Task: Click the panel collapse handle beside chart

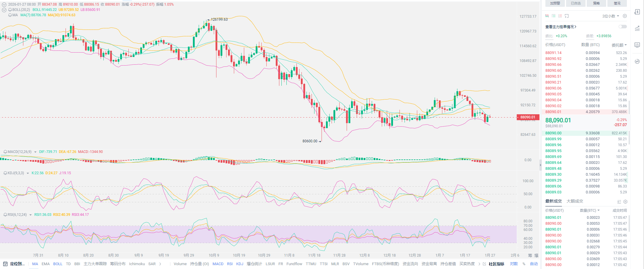Action: point(540,165)
